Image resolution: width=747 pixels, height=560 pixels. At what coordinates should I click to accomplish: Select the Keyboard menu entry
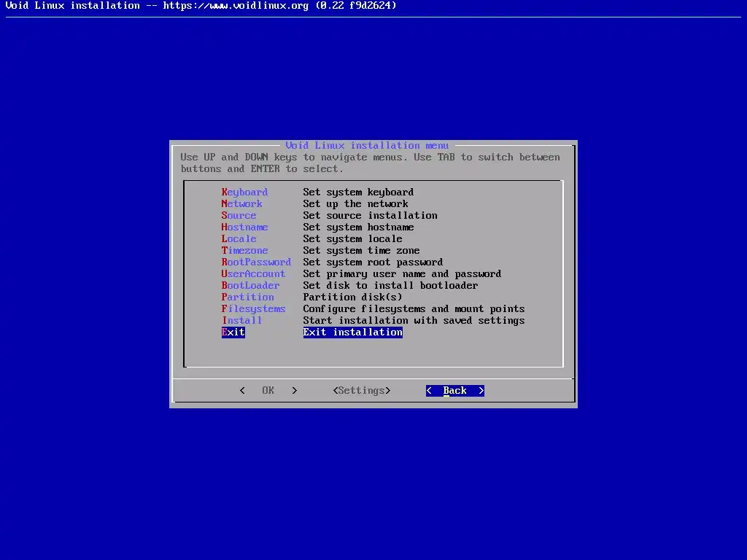click(244, 192)
